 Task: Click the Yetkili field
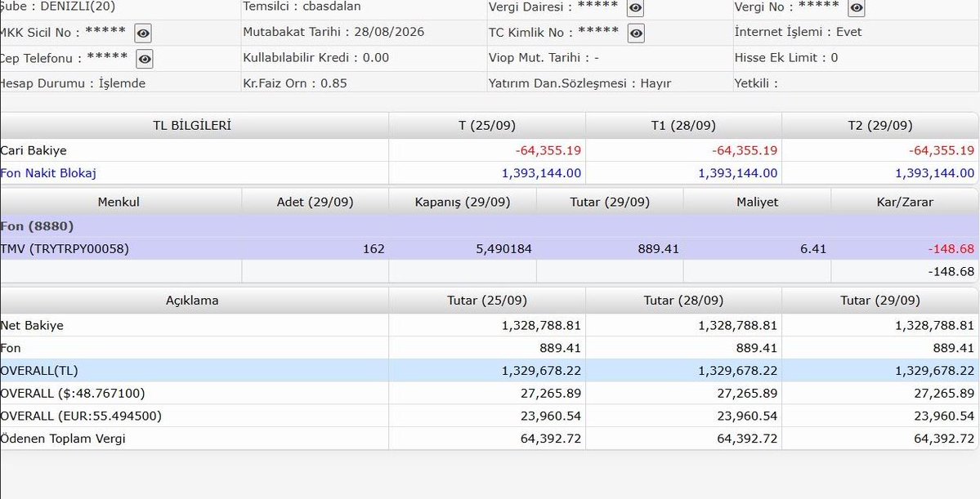[x=756, y=83]
